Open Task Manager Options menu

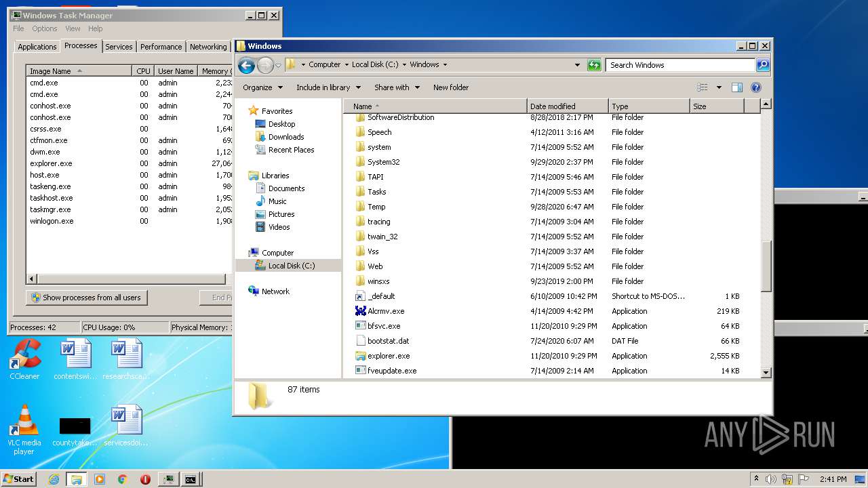coord(45,28)
